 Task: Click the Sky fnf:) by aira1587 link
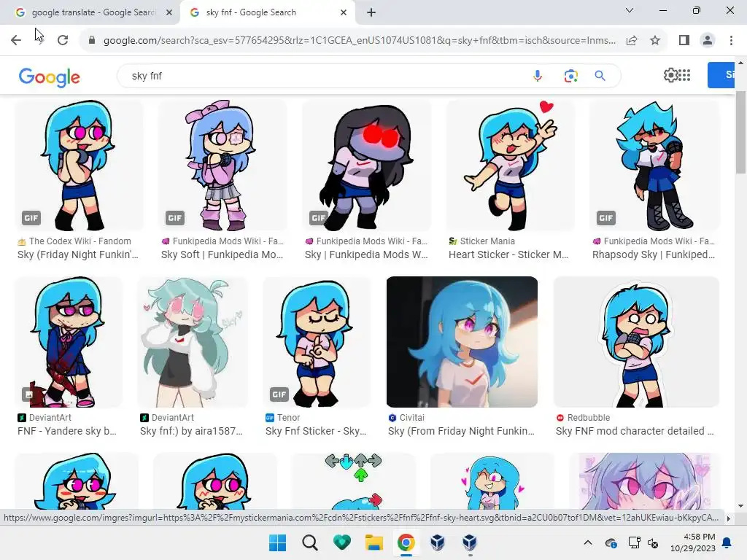coord(192,431)
